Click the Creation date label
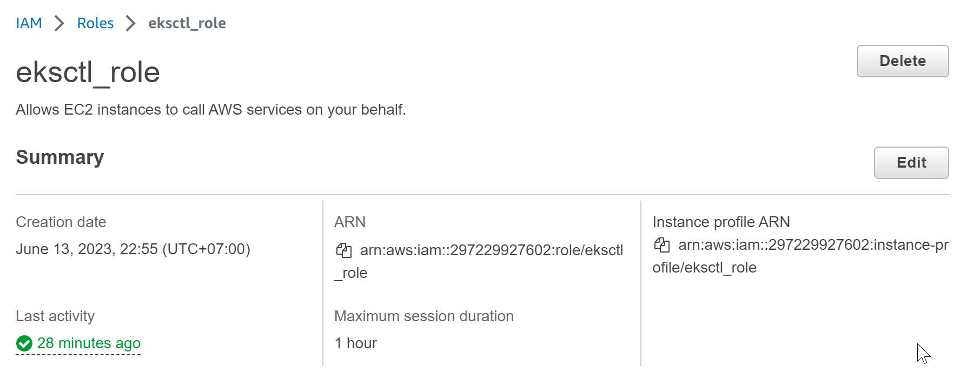This screenshot has height=385, width=980. coord(61,222)
